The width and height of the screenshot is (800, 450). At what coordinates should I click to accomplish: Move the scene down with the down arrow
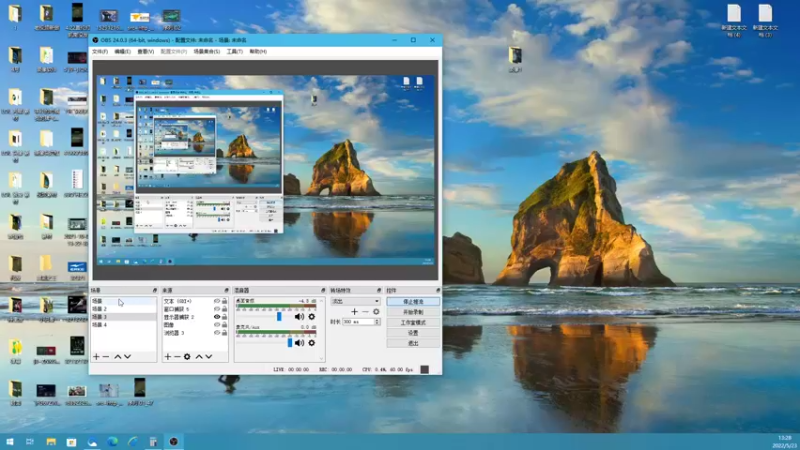128,357
